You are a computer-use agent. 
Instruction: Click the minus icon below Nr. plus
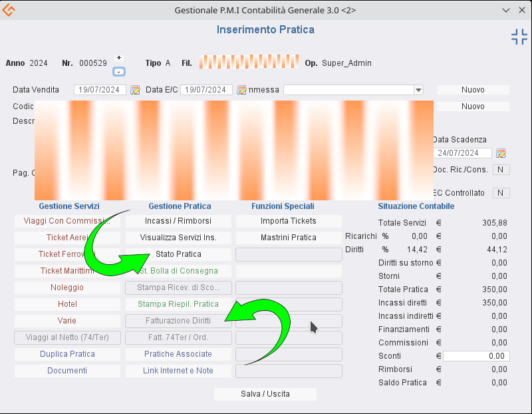pyautogui.click(x=119, y=71)
